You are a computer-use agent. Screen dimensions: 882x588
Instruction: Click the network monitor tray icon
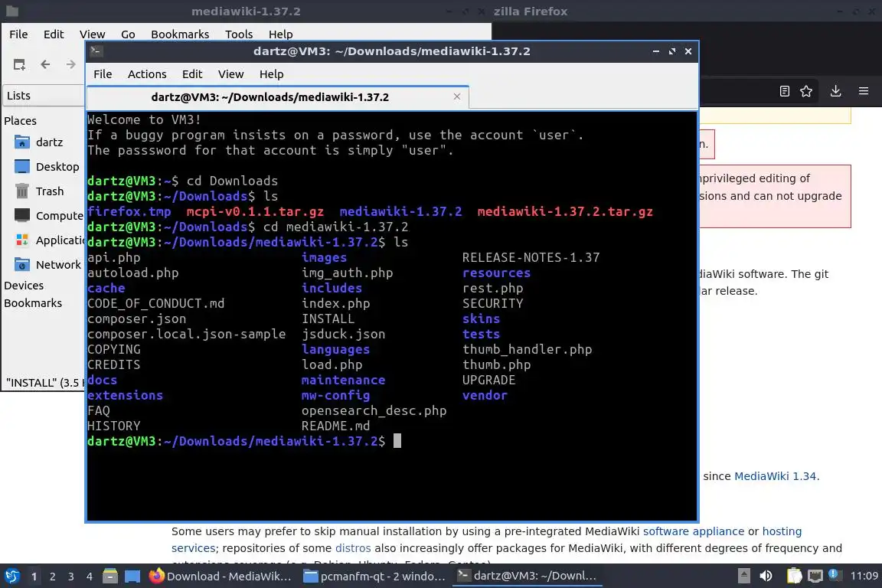[815, 576]
